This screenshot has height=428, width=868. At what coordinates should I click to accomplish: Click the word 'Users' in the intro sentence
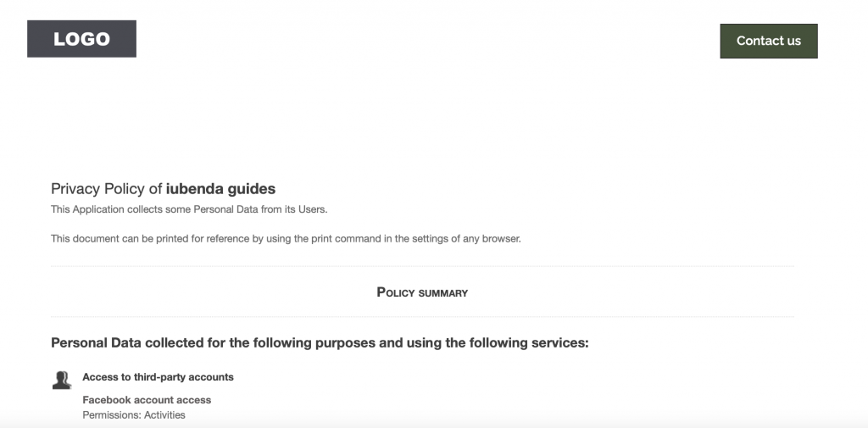point(312,209)
